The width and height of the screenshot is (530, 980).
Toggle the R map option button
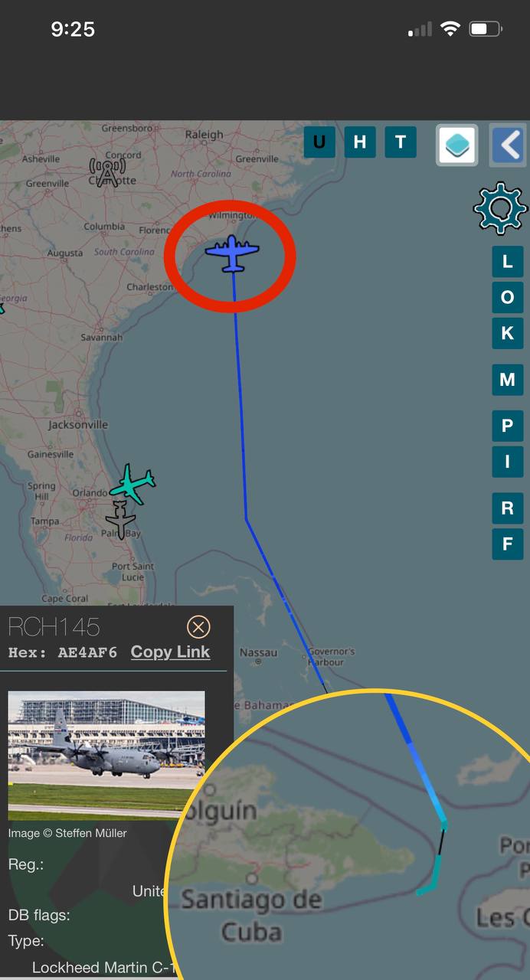point(507,508)
